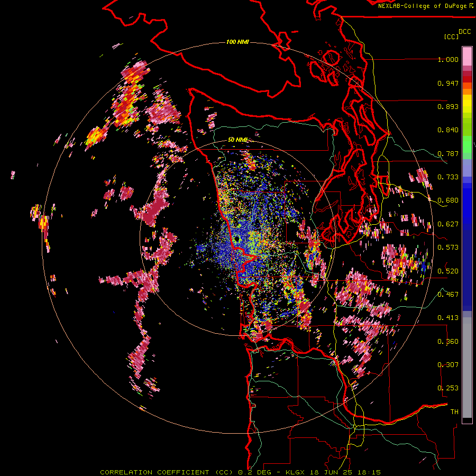
Task: Select the 50 NMI range ring label
Action: tap(237, 140)
